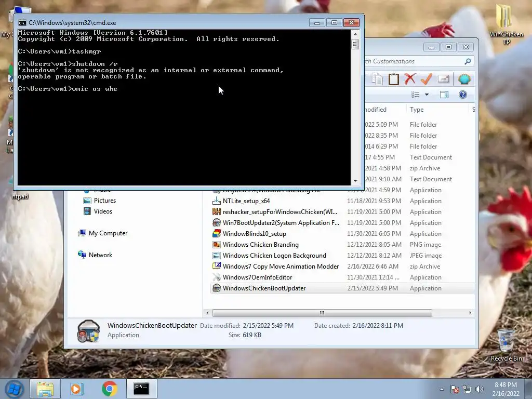
Task: Open Windows Media Player from the taskbar
Action: pyautogui.click(x=76, y=389)
